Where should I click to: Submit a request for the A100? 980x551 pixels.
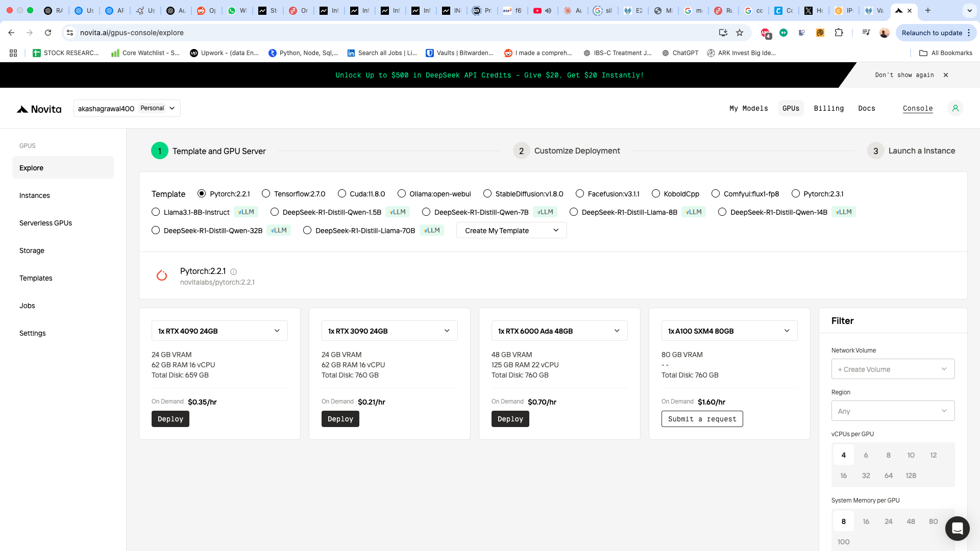(x=702, y=419)
